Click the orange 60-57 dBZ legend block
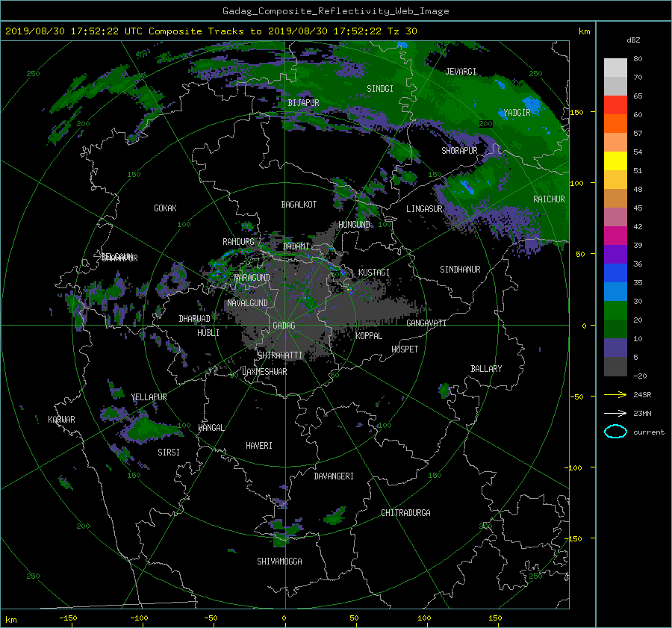672x628 pixels. (615, 124)
